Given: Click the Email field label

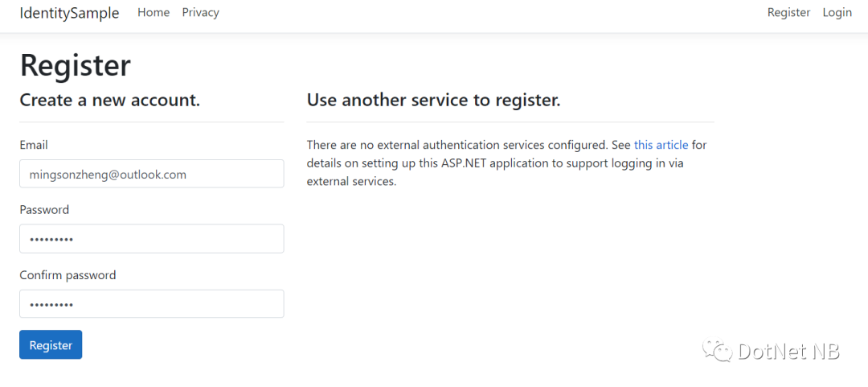Looking at the screenshot, I should click(34, 145).
